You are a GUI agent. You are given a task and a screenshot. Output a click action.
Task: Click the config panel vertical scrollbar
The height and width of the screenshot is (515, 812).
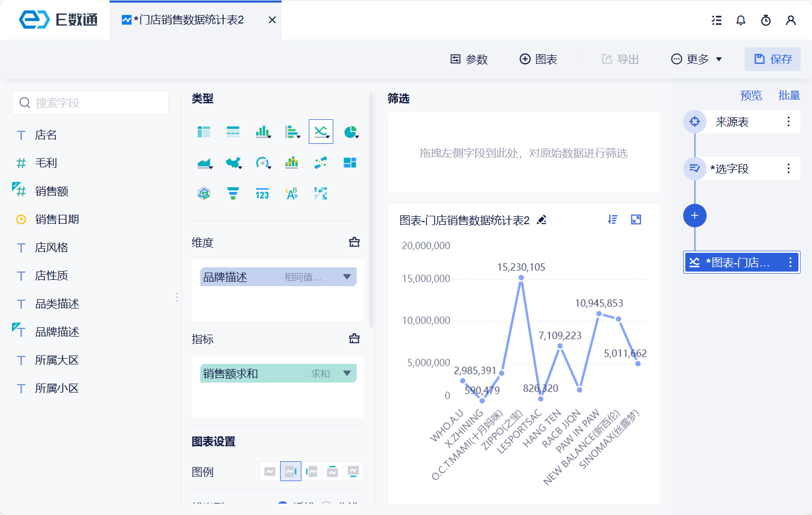coord(371,210)
